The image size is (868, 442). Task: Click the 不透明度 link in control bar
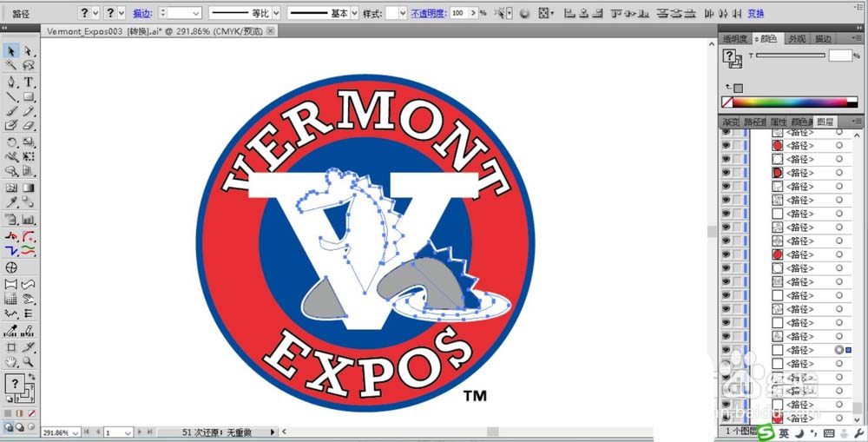click(429, 13)
